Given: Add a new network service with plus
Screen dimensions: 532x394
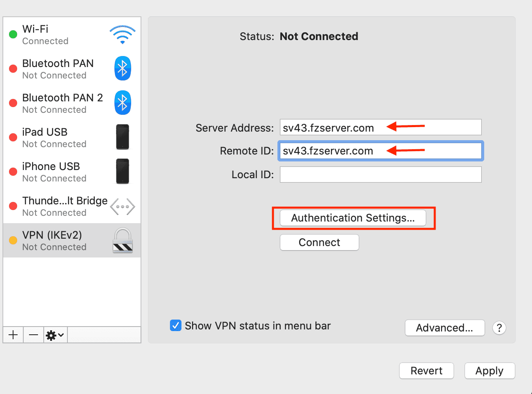Looking at the screenshot, I should (x=13, y=335).
